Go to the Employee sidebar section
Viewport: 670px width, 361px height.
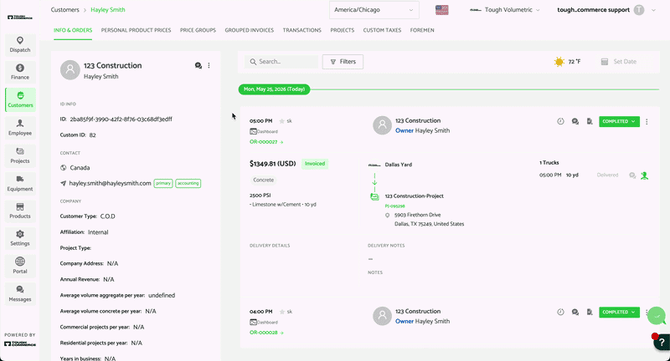click(20, 127)
